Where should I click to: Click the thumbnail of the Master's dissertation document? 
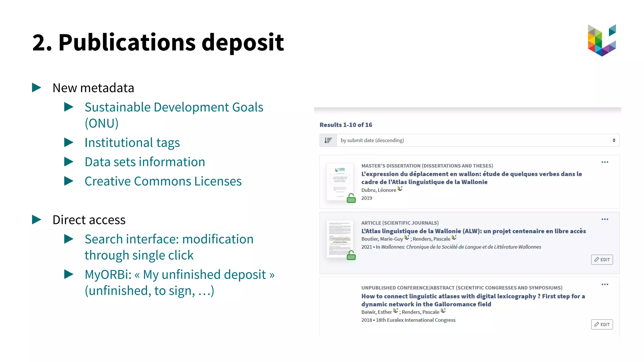[x=340, y=182]
